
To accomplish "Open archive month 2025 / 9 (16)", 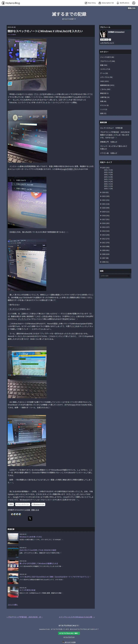I will [108, 170].
